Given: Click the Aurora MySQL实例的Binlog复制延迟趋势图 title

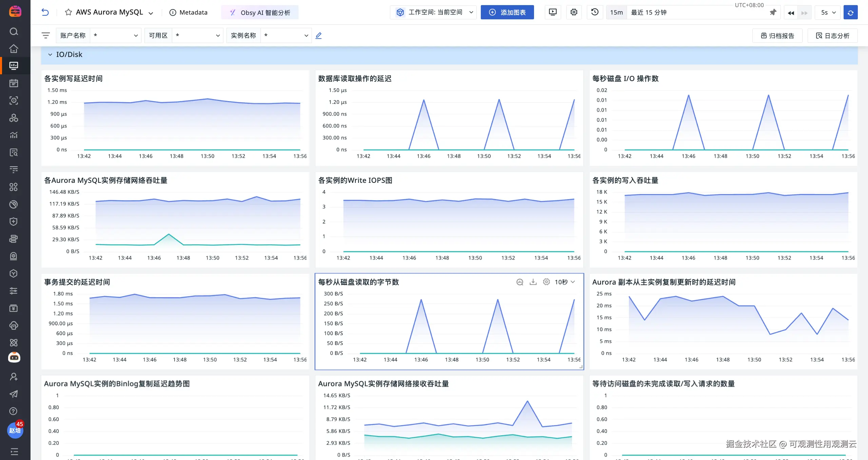Looking at the screenshot, I should (117, 384).
